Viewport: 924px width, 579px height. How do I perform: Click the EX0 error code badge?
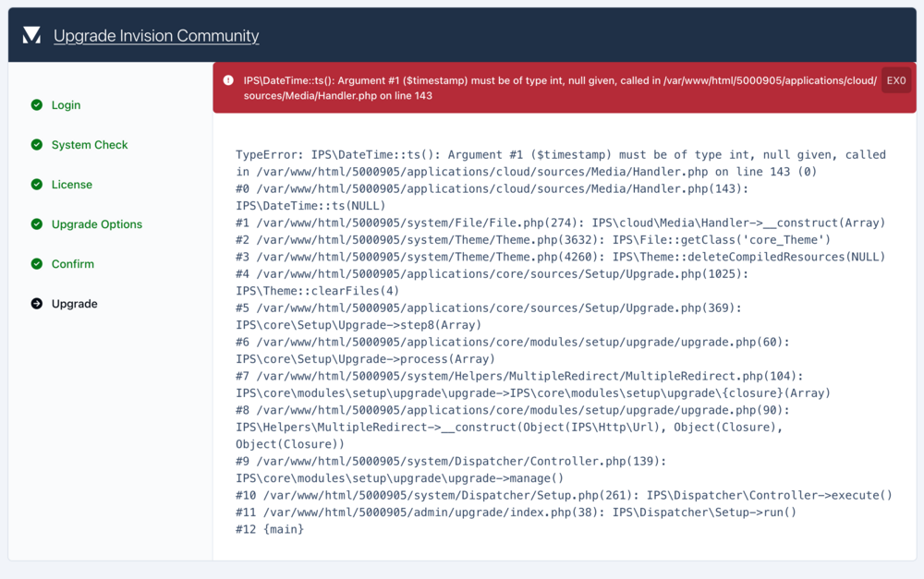point(896,80)
